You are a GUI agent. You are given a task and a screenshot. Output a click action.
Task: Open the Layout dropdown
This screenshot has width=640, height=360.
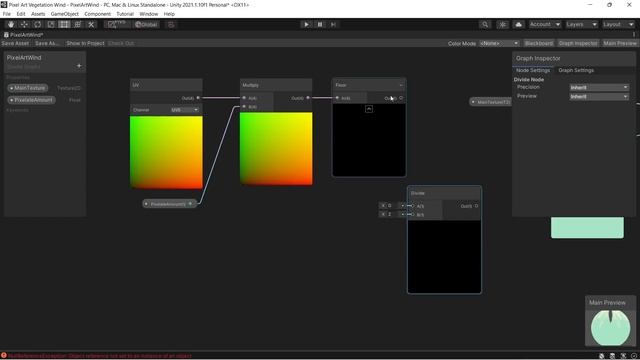click(x=618, y=24)
